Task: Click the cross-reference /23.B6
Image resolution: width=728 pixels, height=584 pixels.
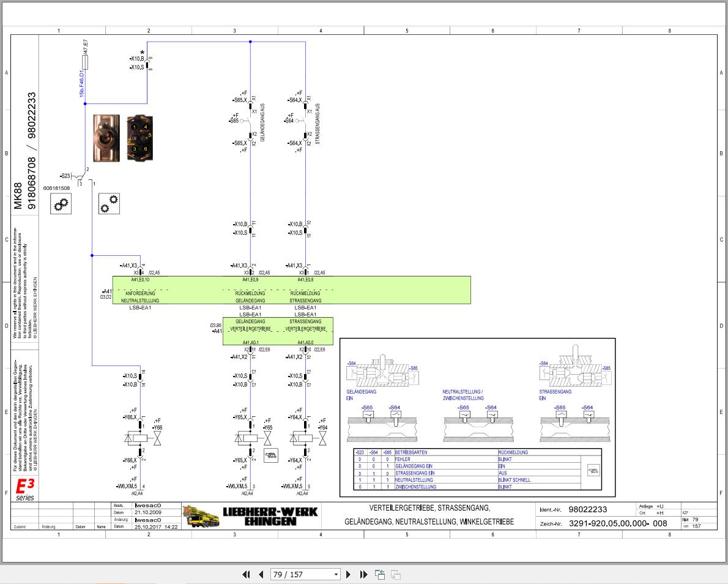Action: (216, 325)
